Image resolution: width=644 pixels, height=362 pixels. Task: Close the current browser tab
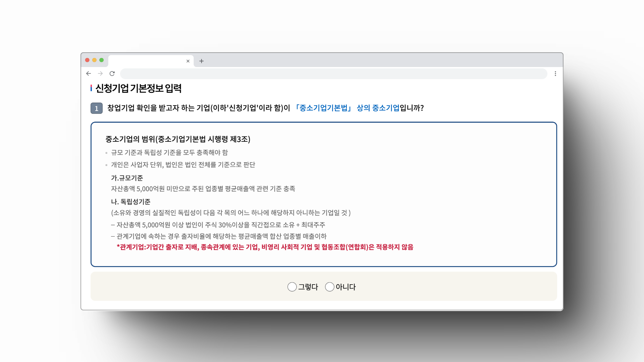coord(188,61)
